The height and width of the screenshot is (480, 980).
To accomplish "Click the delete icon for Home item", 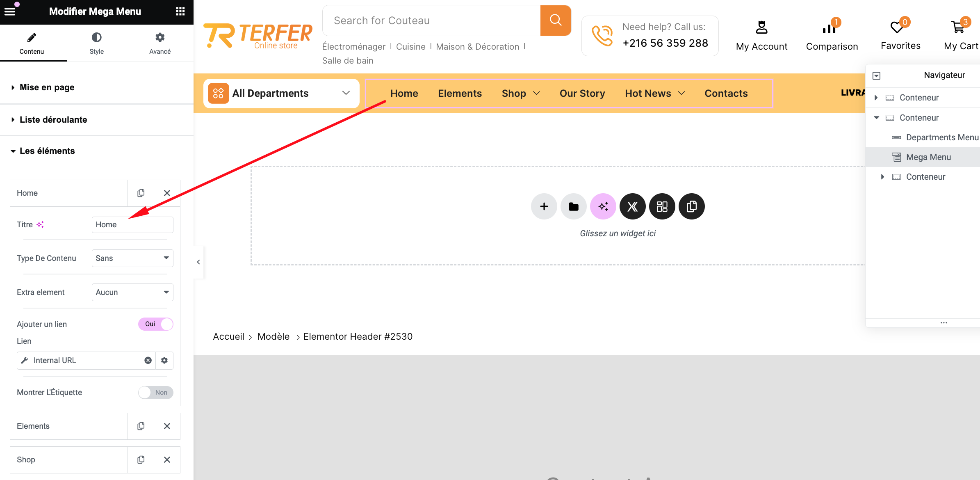I will (166, 192).
